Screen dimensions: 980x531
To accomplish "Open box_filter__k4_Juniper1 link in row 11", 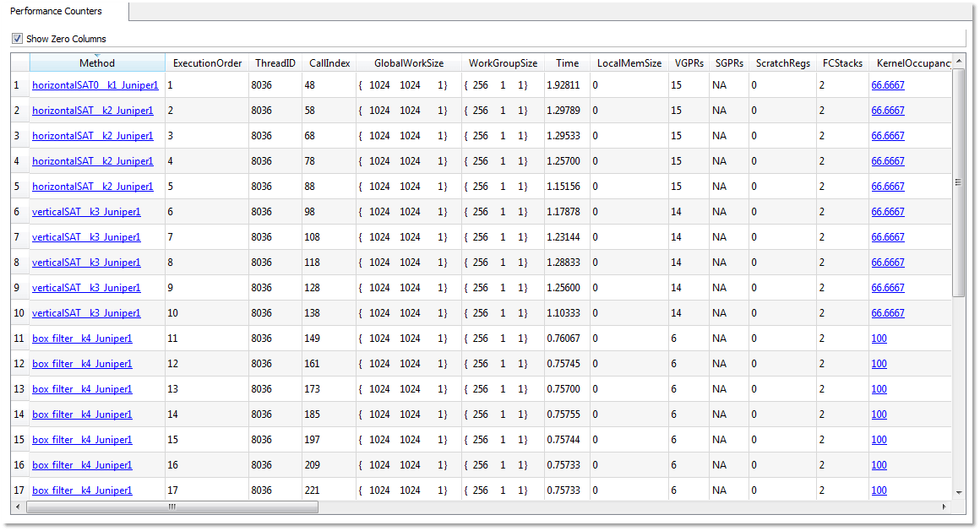I will [82, 339].
